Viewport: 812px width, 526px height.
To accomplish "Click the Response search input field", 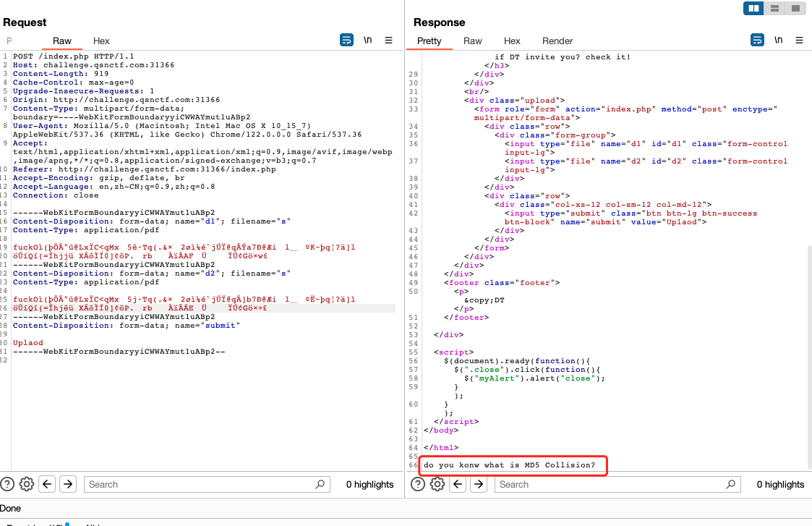I will [x=613, y=484].
